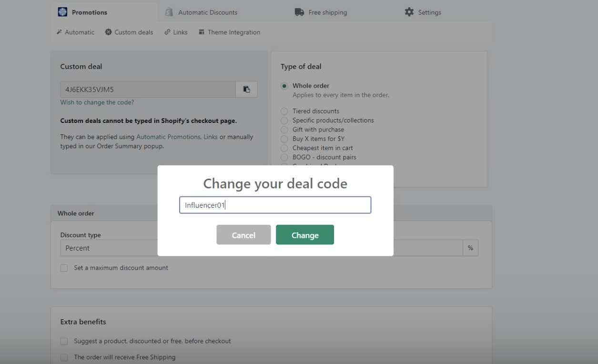598x364 pixels.
Task: Click the Links chain icon
Action: pos(167,32)
